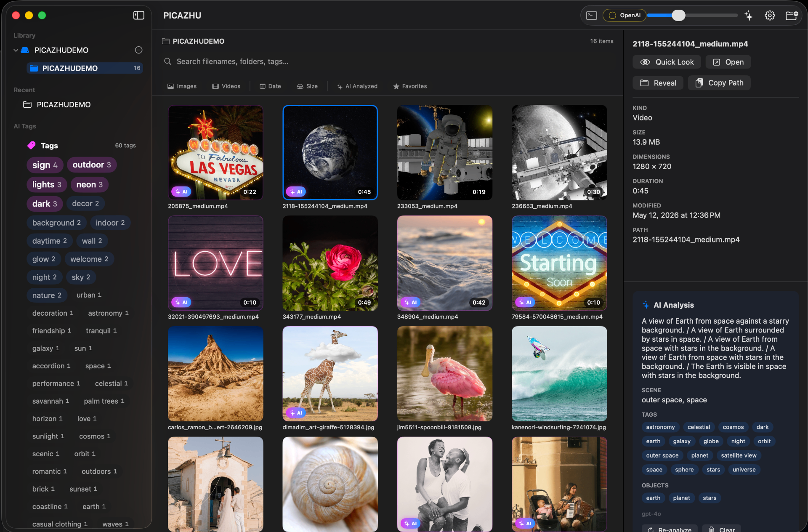Image resolution: width=808 pixels, height=532 pixels.
Task: Click the outer space tag in AI Analysis
Action: point(662,455)
